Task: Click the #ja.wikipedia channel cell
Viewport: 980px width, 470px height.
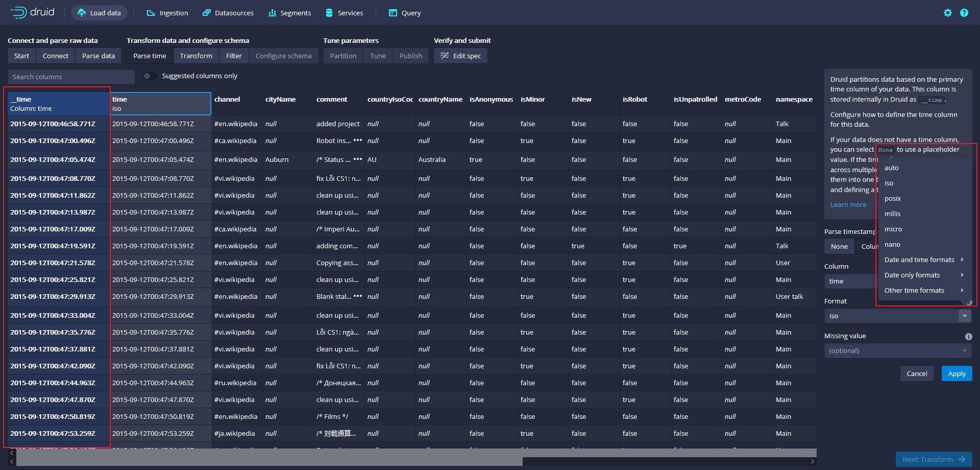Action: 237,433
